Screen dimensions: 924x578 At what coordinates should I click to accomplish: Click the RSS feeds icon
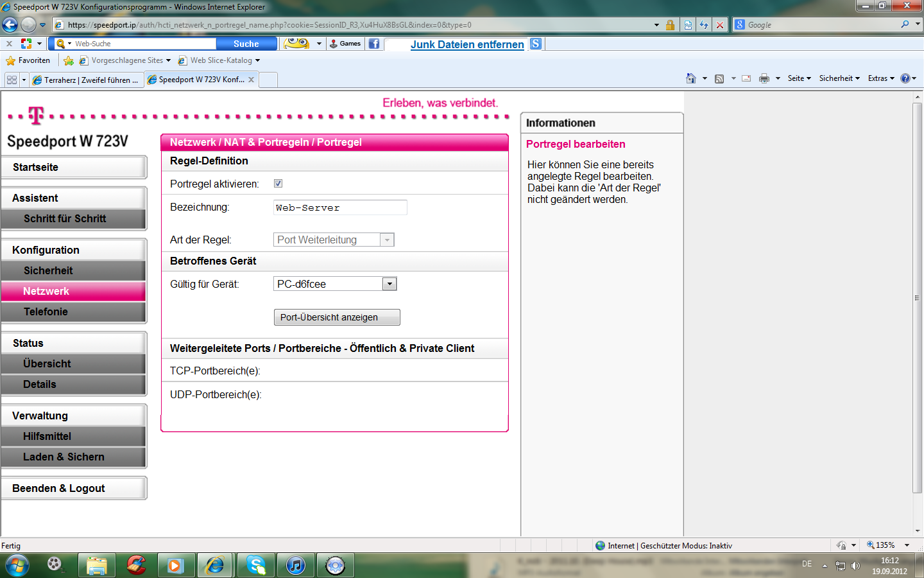pos(719,78)
